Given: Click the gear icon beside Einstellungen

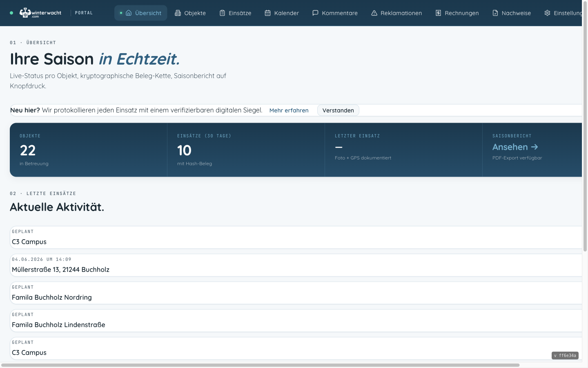Looking at the screenshot, I should (x=547, y=13).
